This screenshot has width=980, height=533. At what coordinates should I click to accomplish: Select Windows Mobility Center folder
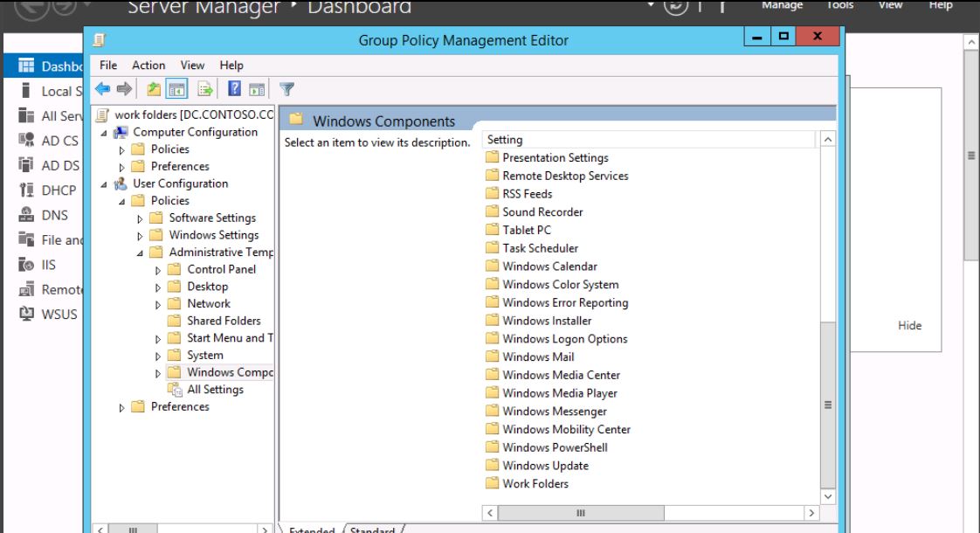[559, 429]
